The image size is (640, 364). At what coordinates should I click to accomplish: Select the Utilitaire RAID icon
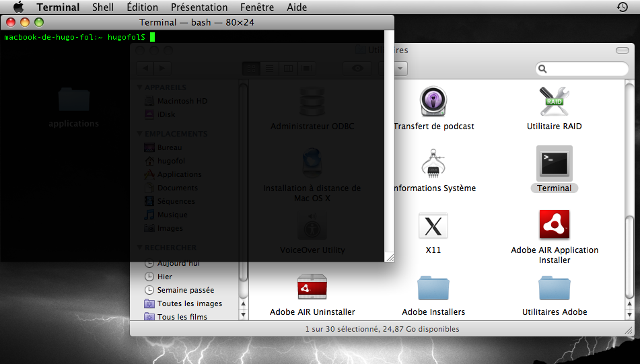pyautogui.click(x=554, y=101)
